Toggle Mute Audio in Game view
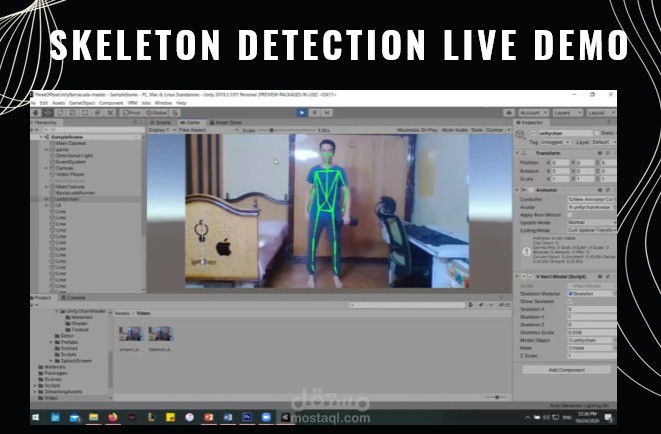 pyautogui.click(x=455, y=130)
